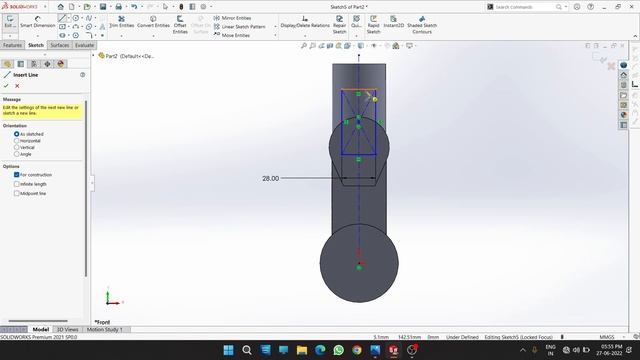Click Repair Sketch tool
640x360 pixels.
[x=339, y=24]
